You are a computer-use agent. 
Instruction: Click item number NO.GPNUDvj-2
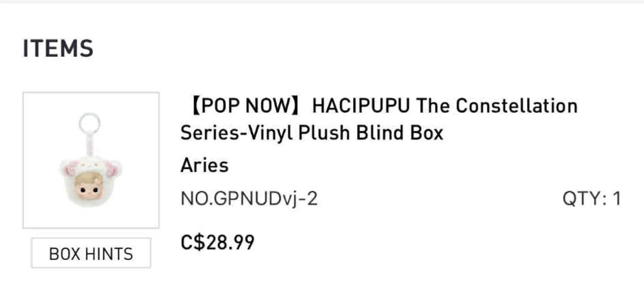pyautogui.click(x=249, y=199)
